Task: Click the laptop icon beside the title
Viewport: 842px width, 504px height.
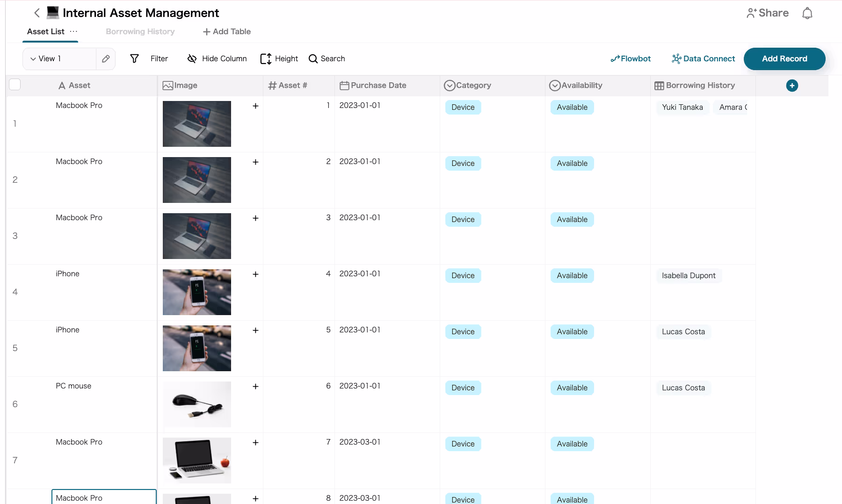Action: [53, 13]
